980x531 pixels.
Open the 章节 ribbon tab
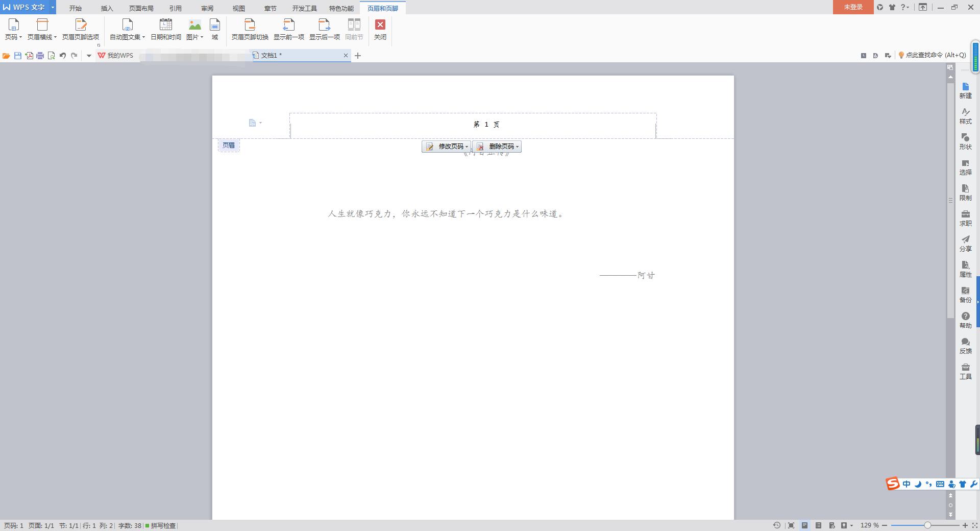[x=271, y=8]
